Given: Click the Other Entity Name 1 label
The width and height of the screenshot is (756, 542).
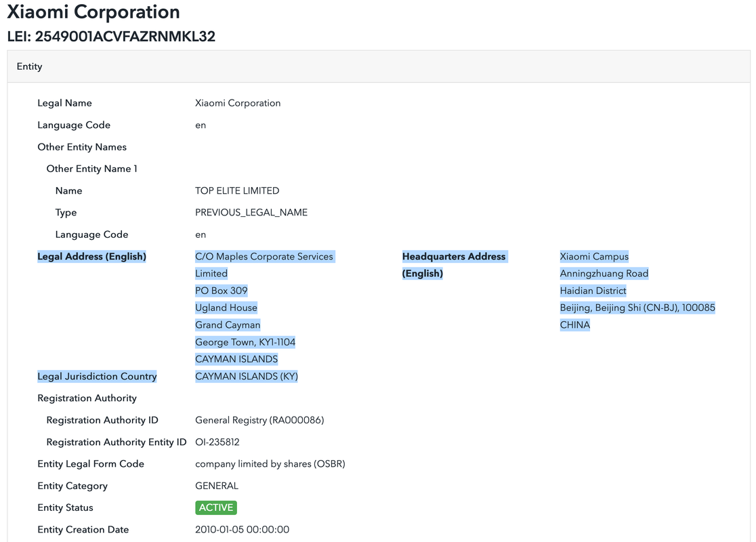Looking at the screenshot, I should [x=91, y=169].
